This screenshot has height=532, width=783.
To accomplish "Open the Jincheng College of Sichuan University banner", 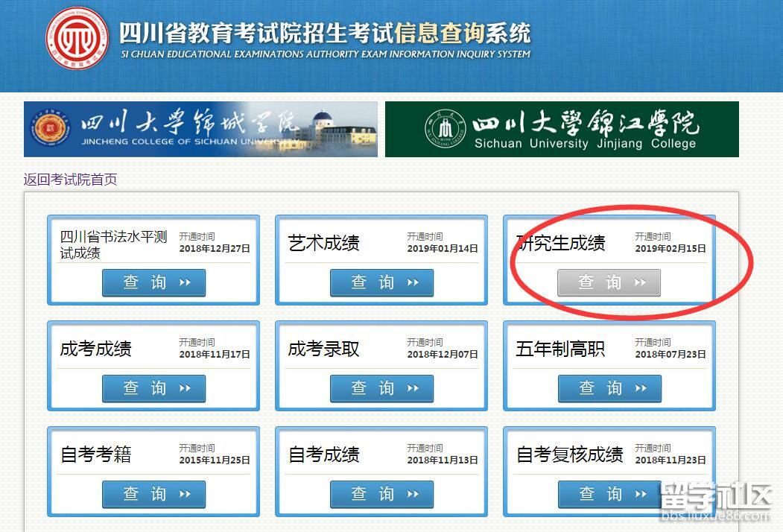I will [x=200, y=130].
